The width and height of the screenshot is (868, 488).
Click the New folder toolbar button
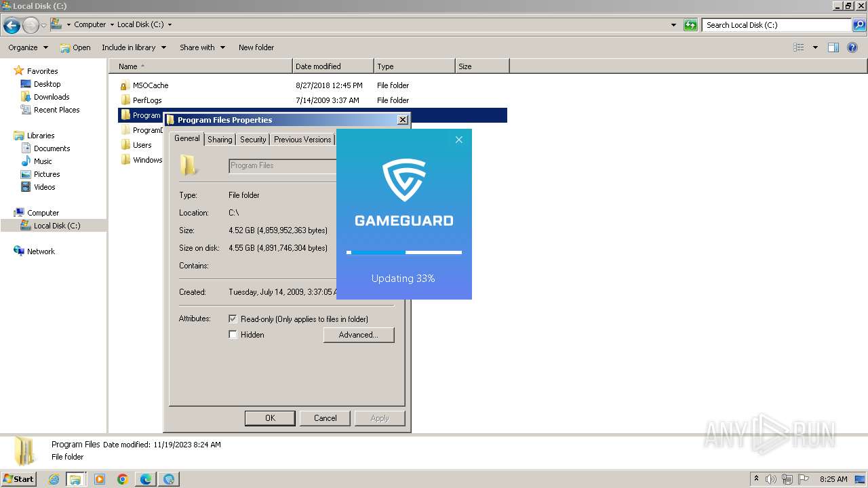256,47
